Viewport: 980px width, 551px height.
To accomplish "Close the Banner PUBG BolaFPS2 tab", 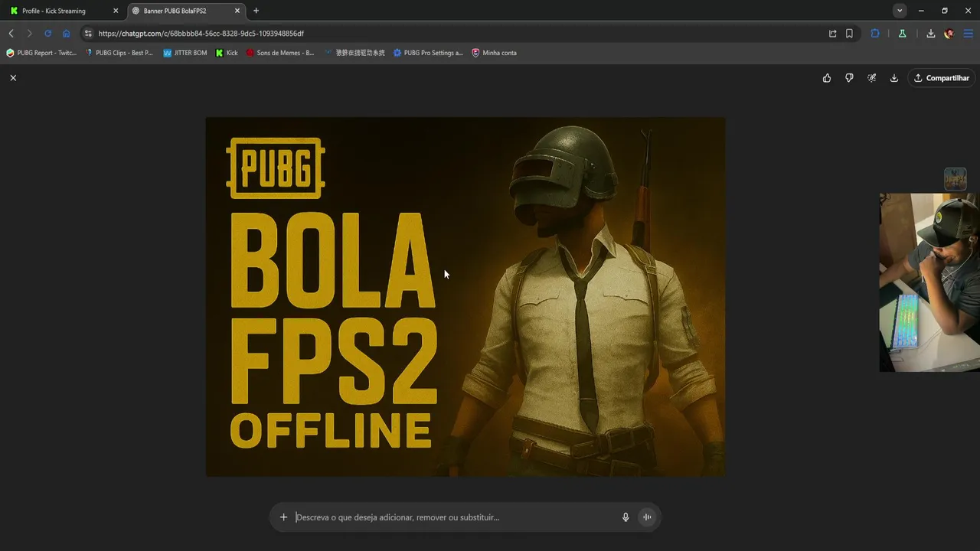I will click(x=237, y=11).
